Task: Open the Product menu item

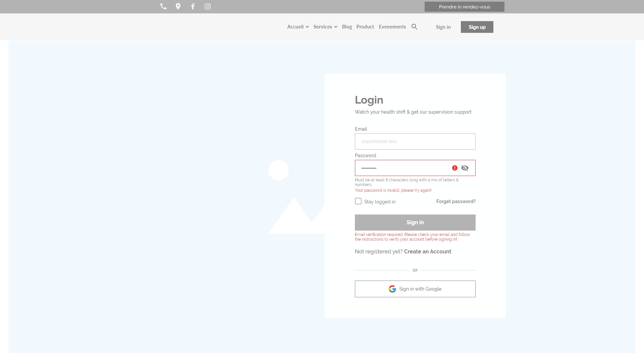Action: pos(365,27)
